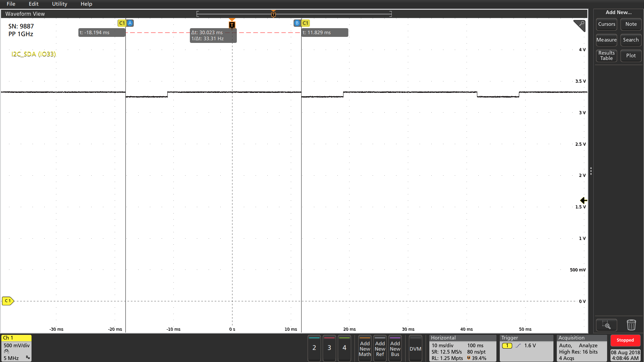Select channel 2 button
The image size is (644, 362).
click(314, 348)
